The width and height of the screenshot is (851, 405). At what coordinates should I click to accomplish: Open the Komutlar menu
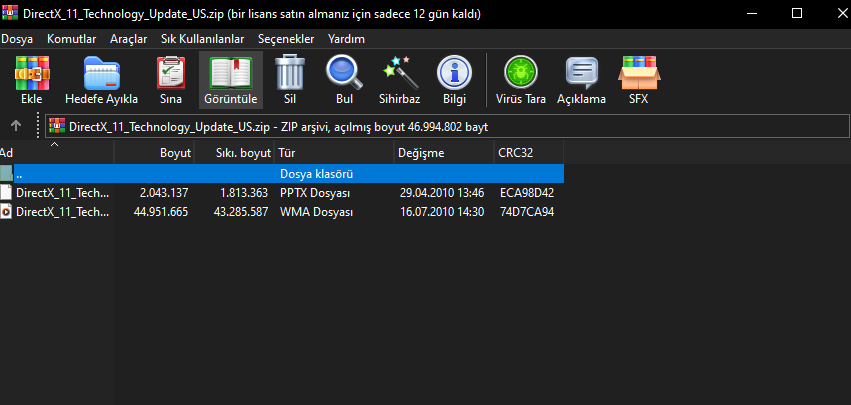pyautogui.click(x=72, y=39)
